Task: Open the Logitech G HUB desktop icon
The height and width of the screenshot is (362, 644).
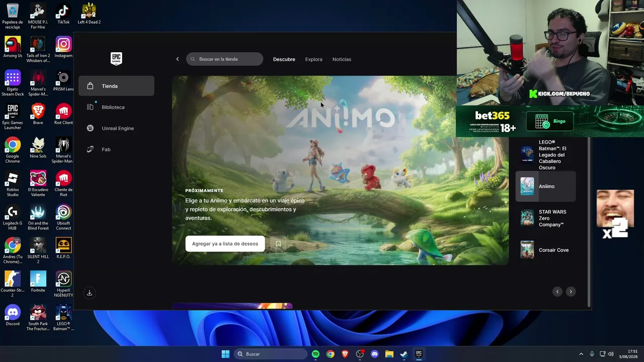Action: point(13,218)
